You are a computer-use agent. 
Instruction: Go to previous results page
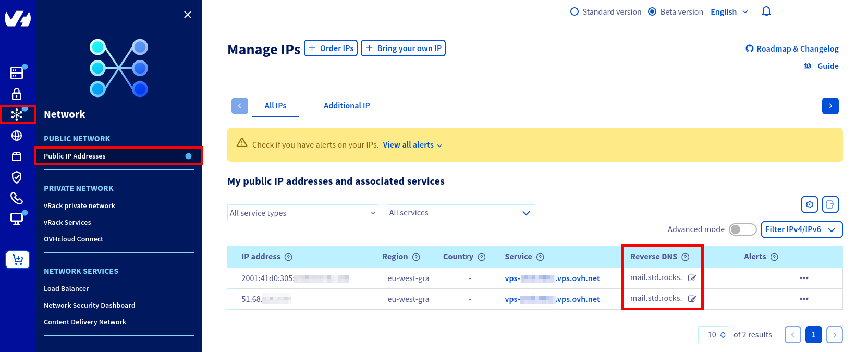793,335
